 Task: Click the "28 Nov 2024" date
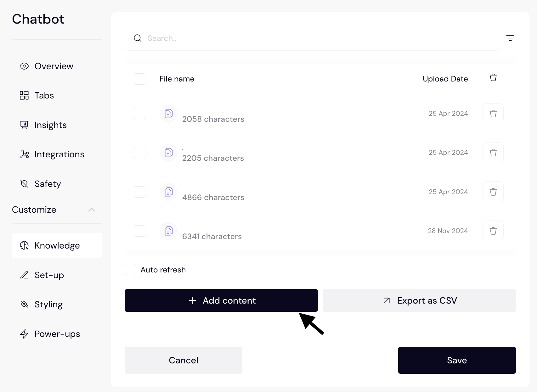[x=448, y=231]
